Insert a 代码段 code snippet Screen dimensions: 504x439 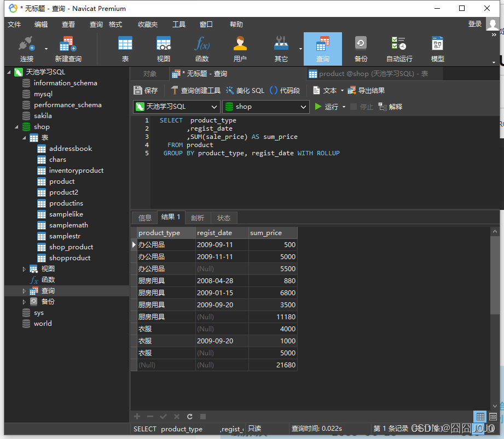pyautogui.click(x=285, y=91)
